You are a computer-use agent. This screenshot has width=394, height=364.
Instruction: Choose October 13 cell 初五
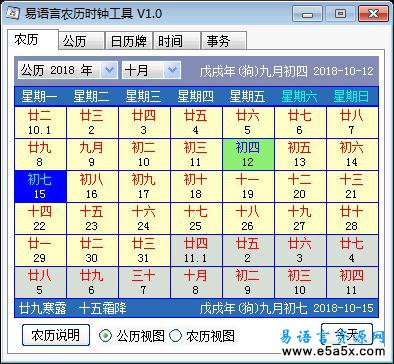tap(300, 154)
